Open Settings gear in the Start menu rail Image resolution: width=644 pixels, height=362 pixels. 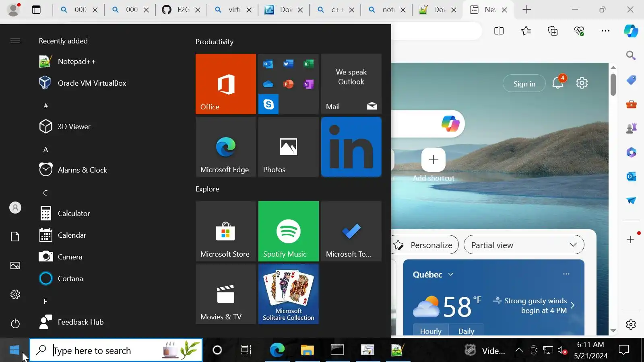point(15,294)
